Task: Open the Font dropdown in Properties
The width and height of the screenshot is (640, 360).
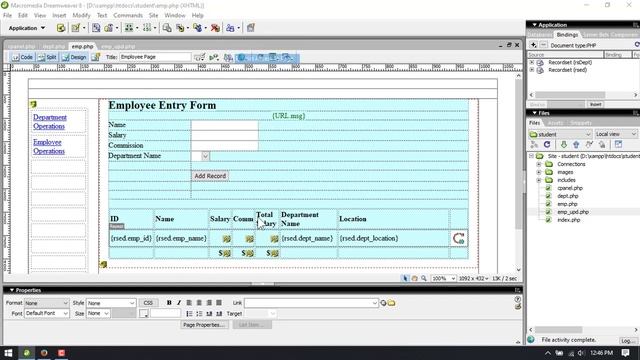Action: tap(46, 313)
